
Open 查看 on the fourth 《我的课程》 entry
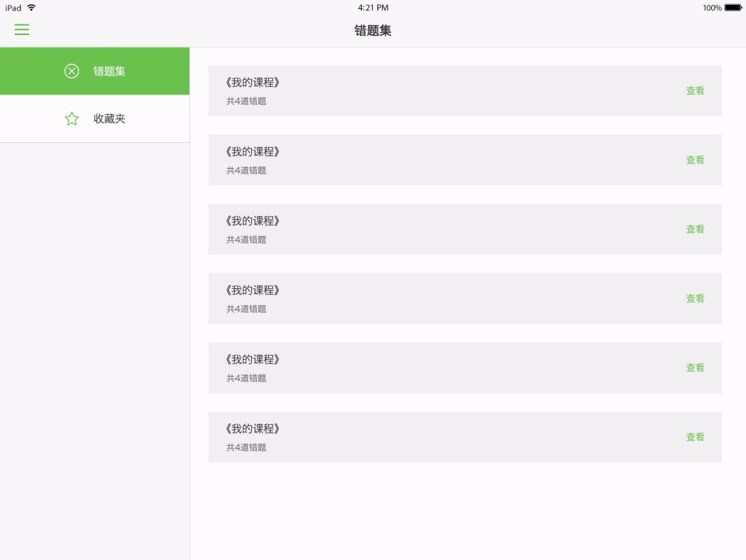pyautogui.click(x=695, y=298)
